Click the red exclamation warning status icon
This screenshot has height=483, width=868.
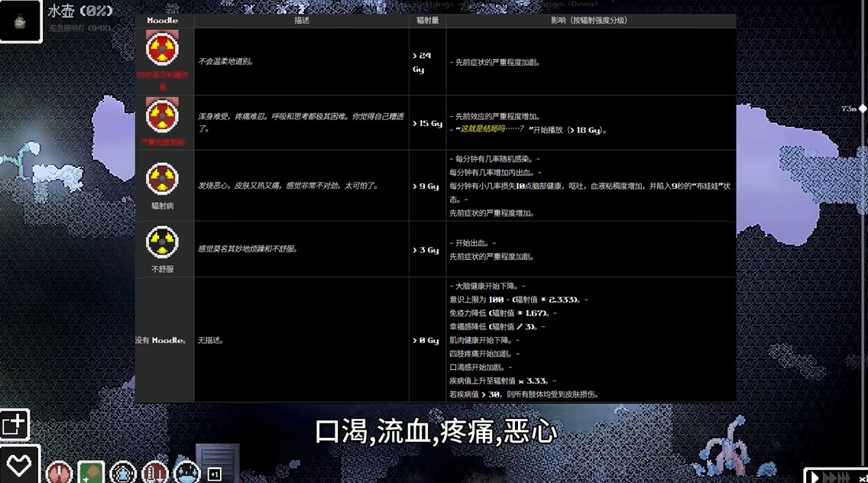(x=59, y=472)
